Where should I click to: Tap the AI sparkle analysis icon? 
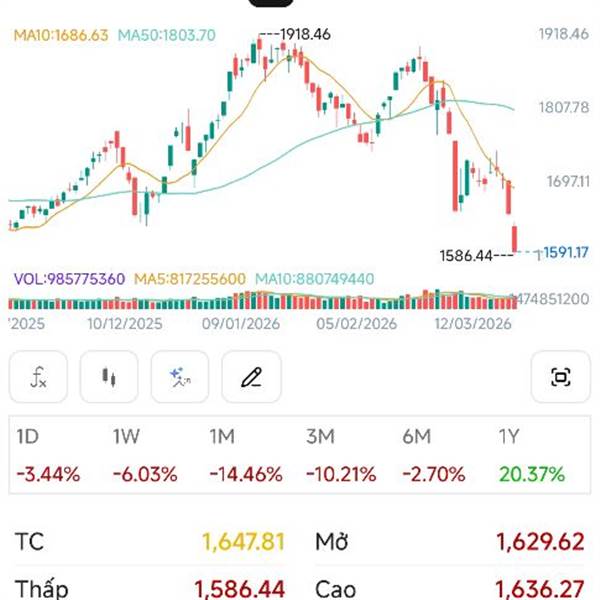tap(180, 377)
